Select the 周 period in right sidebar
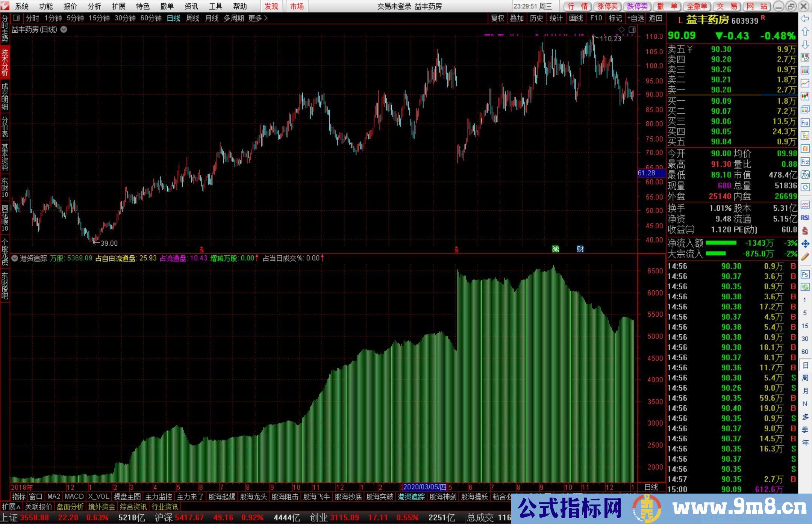This screenshot has height=524, width=812. coord(805,378)
